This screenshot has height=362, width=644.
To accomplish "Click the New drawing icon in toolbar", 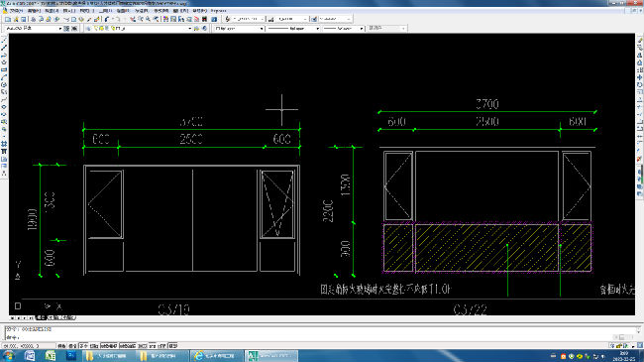I will 8,19.
